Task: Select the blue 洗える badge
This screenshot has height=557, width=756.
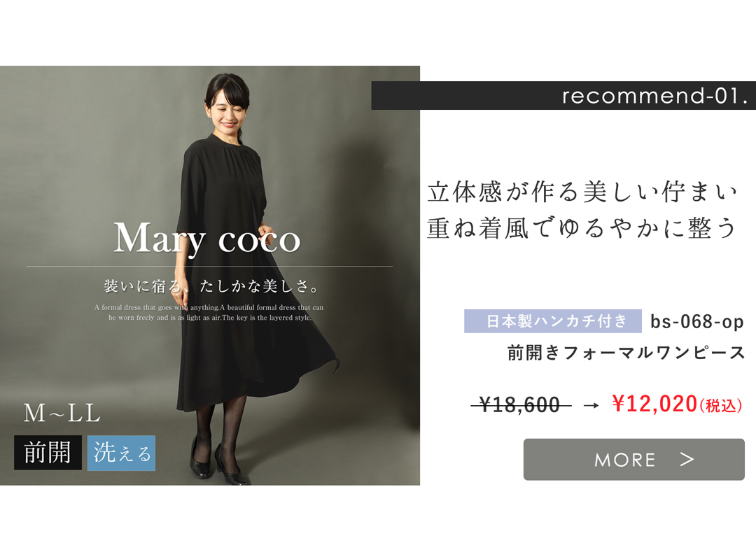Action: click(122, 453)
